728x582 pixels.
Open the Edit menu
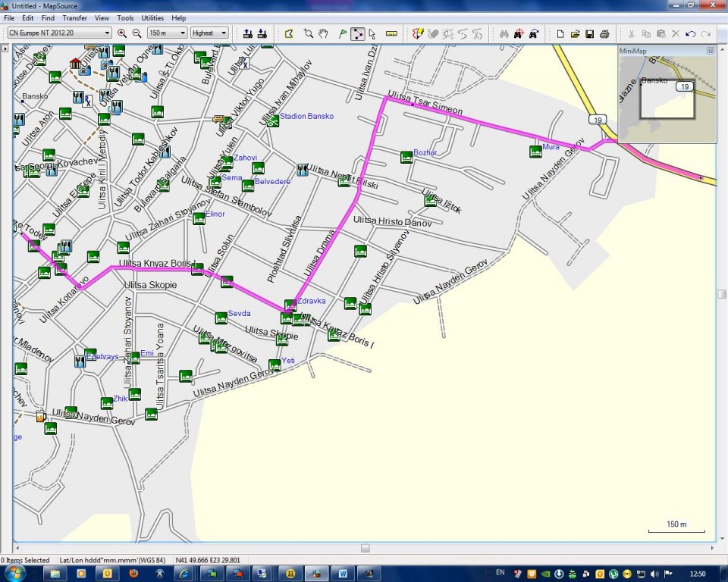(28, 18)
